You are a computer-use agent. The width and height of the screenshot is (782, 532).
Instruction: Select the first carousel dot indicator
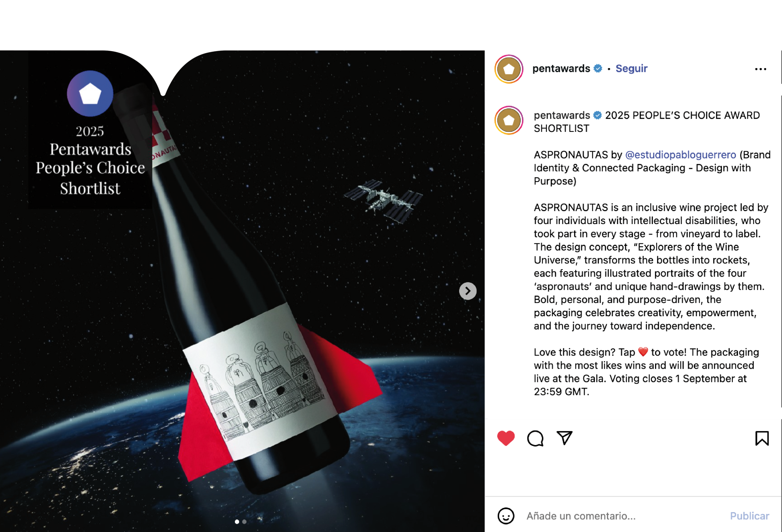coord(237,522)
